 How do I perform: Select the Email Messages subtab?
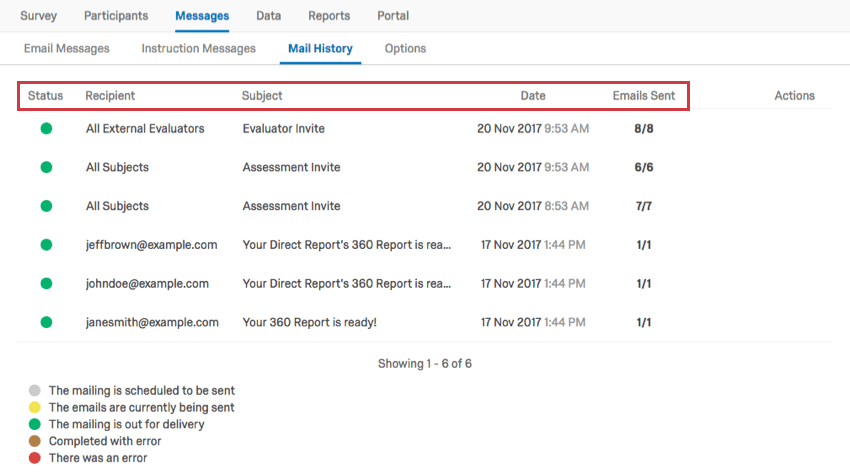coord(67,48)
